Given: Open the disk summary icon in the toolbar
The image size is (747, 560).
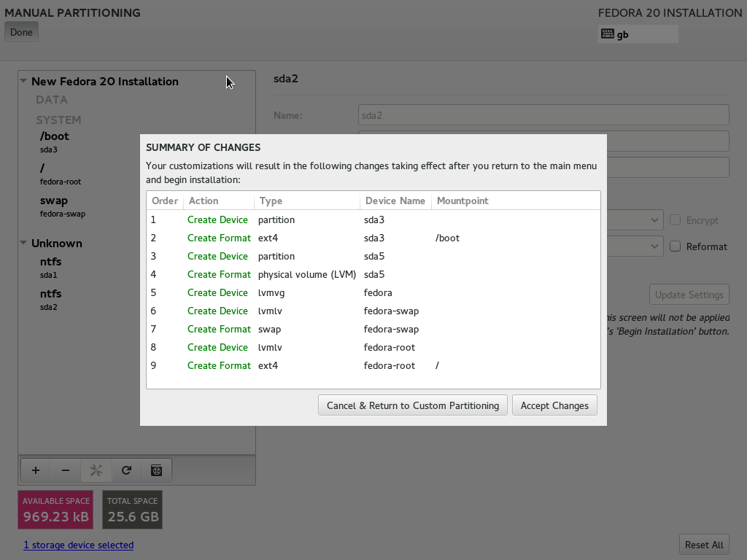Looking at the screenshot, I should click(x=156, y=470).
